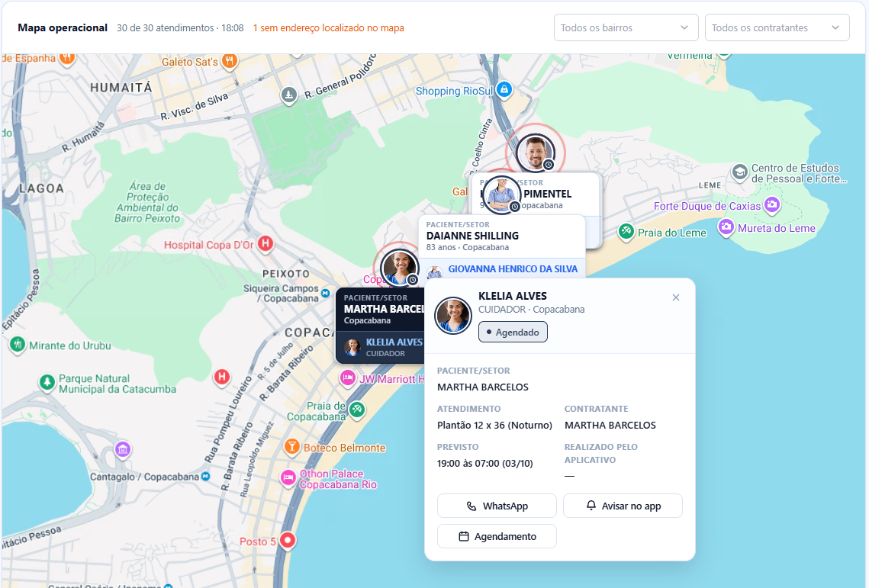Click 'MARTHA BARCELOS' under Paciente/Setor in detail card
The width and height of the screenshot is (869, 588).
tap(483, 387)
